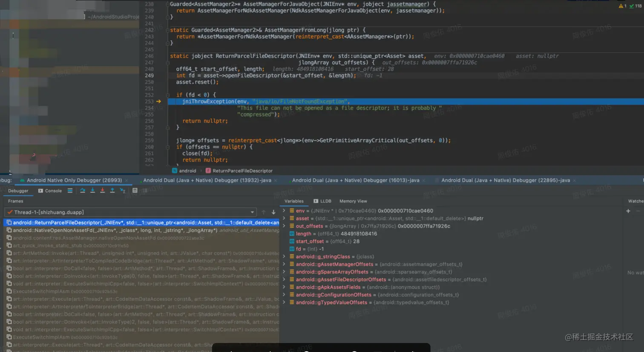Expand android::g_stringClass variable
644x352 pixels.
(x=284, y=257)
